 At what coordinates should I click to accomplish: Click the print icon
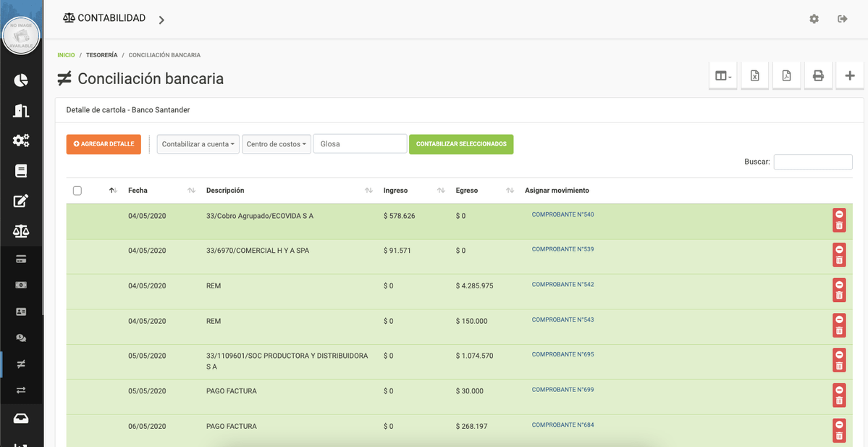(x=818, y=76)
